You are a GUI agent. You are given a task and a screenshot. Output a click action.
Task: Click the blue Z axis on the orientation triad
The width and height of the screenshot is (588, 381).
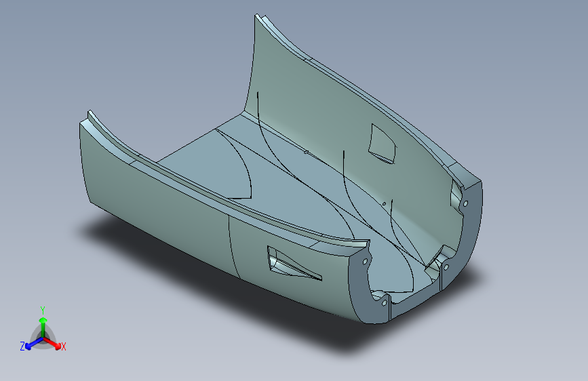(x=34, y=344)
